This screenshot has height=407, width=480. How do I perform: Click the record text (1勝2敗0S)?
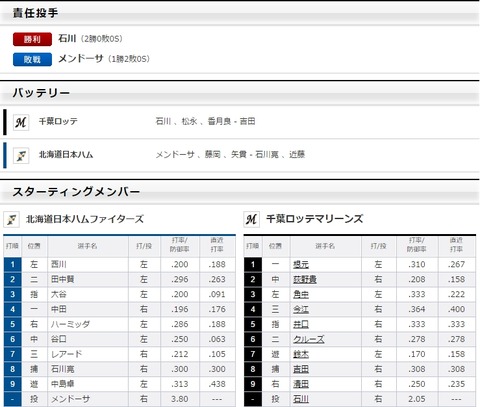coord(129,59)
